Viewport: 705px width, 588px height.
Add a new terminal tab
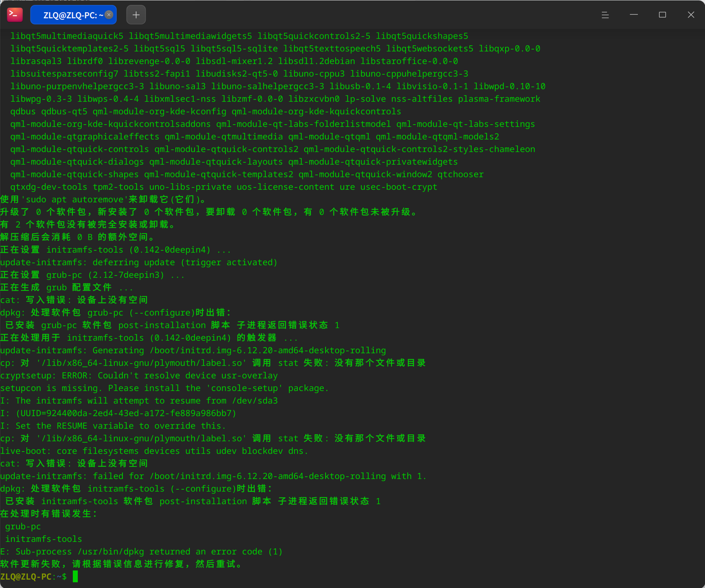click(x=136, y=15)
